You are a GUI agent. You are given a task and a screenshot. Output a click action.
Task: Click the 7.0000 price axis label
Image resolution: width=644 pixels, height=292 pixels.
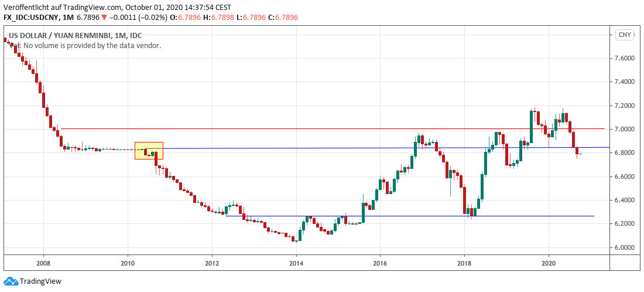click(625, 129)
